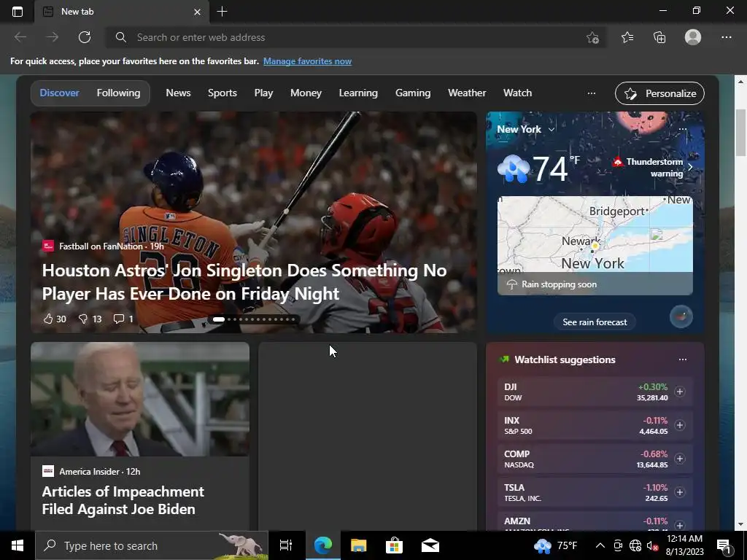The image size is (747, 560).
Task: Open the Watch category
Action: pyautogui.click(x=517, y=93)
